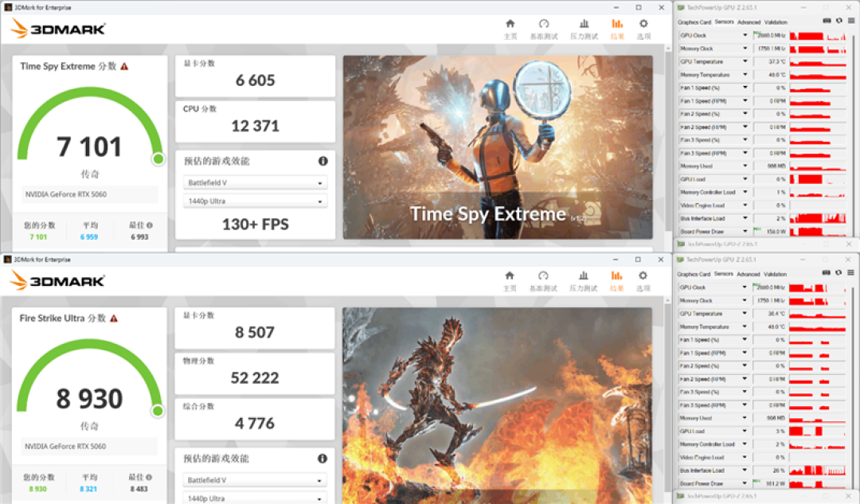Viewport: 860px width, 504px height.
Task: Open Home in the Time Spy Extreme 3DMark window
Action: [510, 29]
